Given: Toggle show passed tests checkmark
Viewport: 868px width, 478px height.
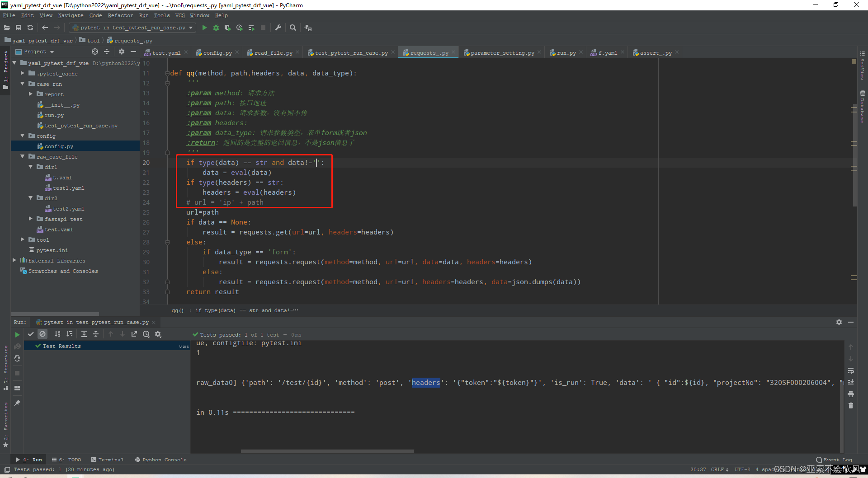Looking at the screenshot, I should tap(31, 334).
